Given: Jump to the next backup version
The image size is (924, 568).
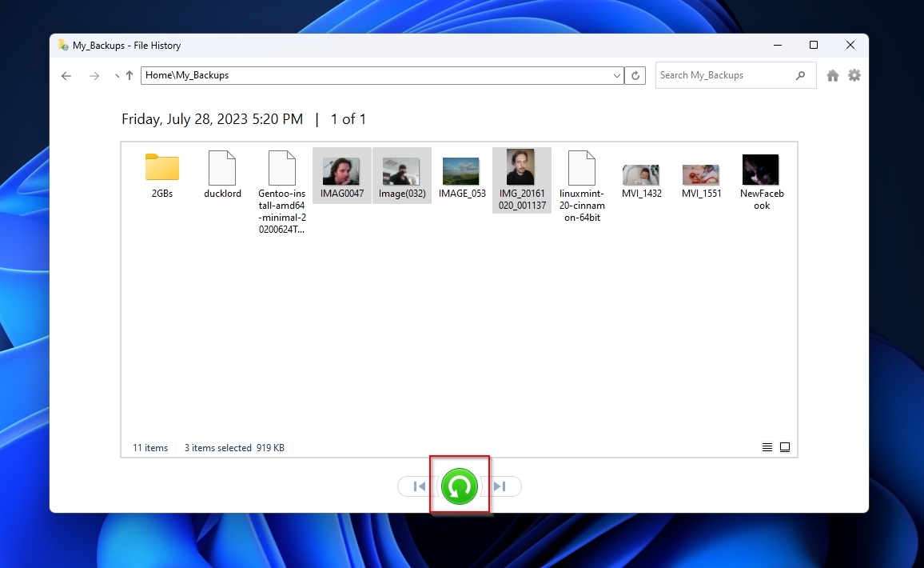Looking at the screenshot, I should 499,486.
